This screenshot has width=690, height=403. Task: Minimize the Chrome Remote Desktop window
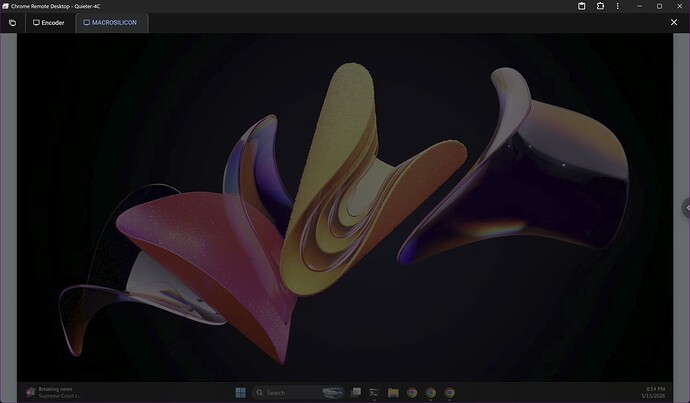click(x=639, y=6)
